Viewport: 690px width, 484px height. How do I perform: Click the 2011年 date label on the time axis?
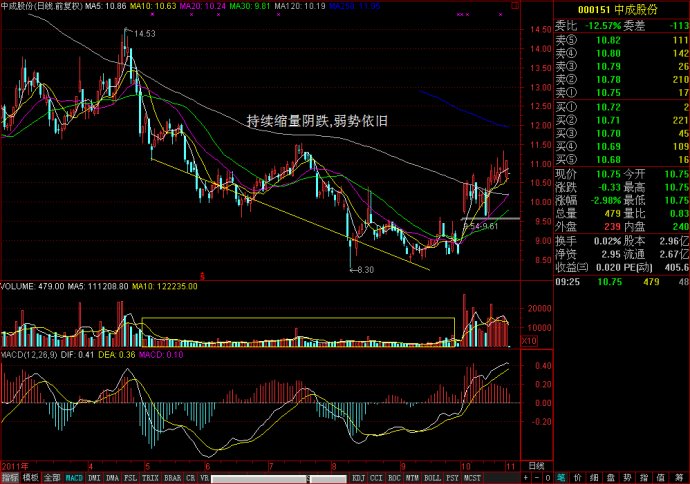point(15,466)
